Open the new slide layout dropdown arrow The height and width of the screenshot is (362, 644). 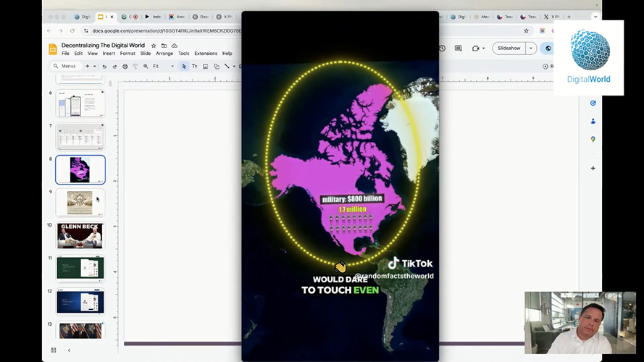pos(96,67)
